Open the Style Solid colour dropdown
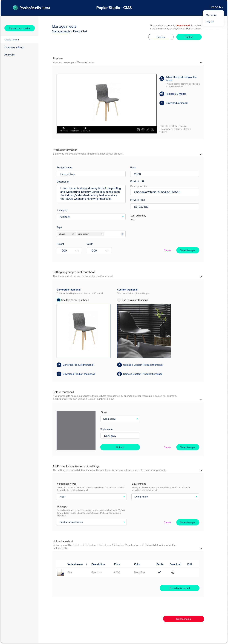Screen dimensions: 228x644 pyautogui.click(x=120, y=419)
